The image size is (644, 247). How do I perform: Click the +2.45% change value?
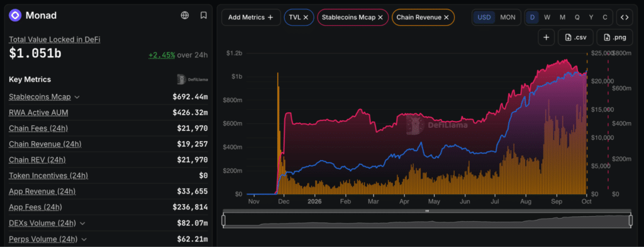[162, 55]
